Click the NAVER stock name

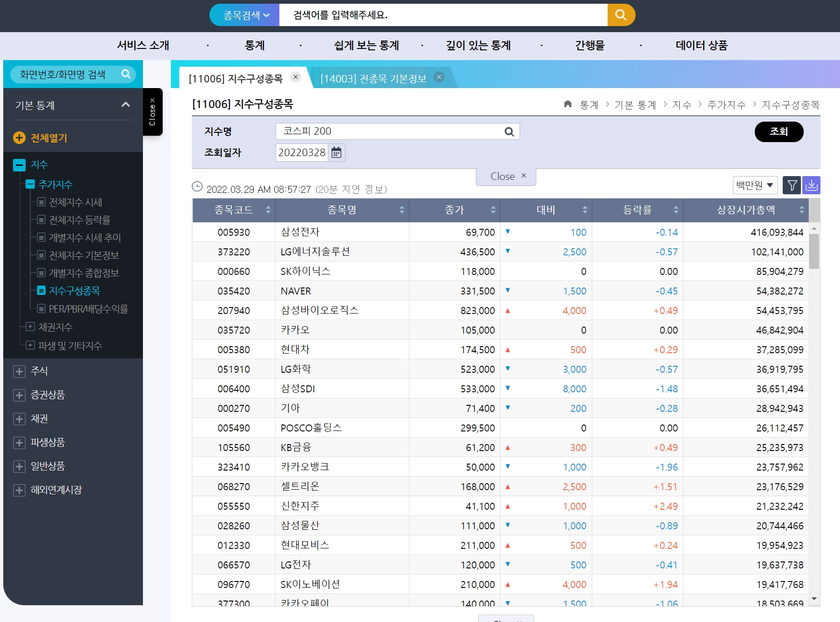pos(296,291)
